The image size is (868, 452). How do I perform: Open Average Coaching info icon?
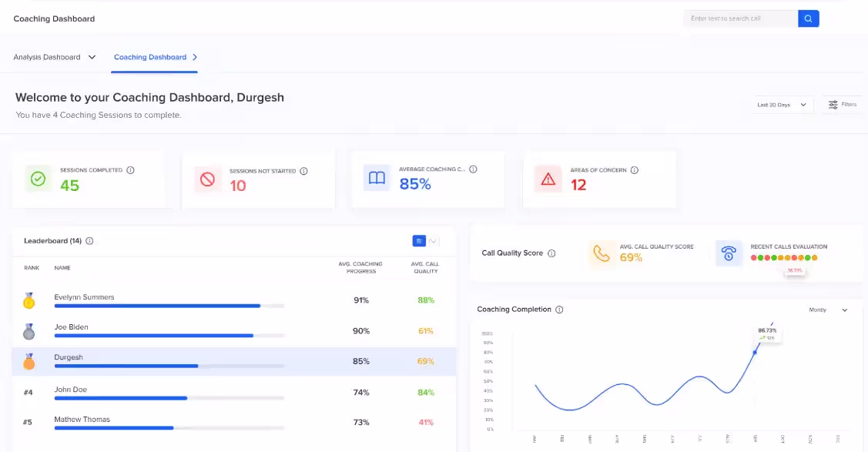point(474,169)
